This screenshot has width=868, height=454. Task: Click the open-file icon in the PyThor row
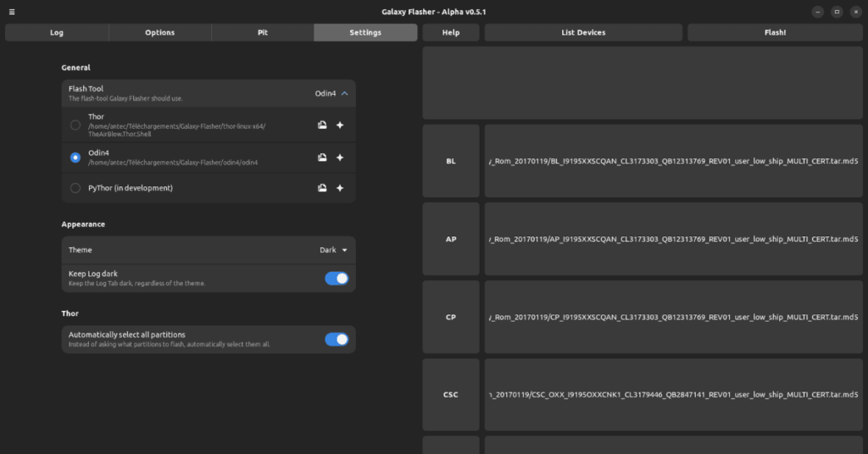[322, 188]
